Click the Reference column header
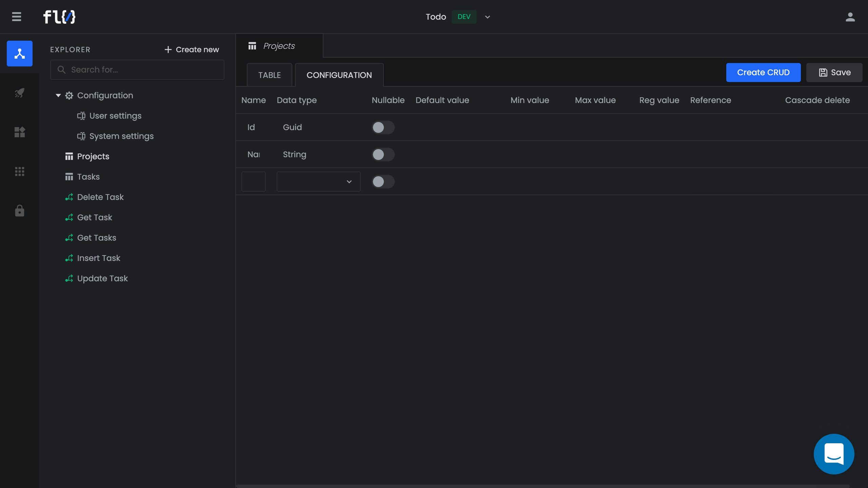This screenshot has height=488, width=868. pyautogui.click(x=710, y=100)
